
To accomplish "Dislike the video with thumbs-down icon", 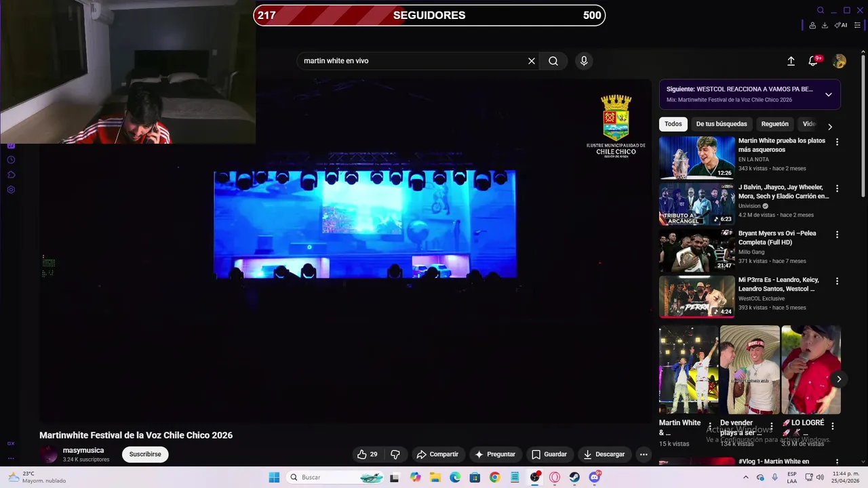I will pos(395,454).
